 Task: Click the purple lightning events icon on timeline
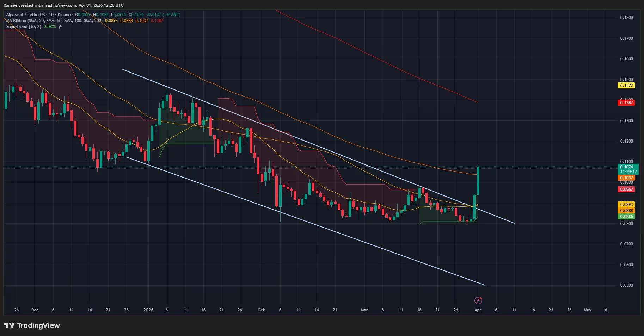click(x=478, y=300)
